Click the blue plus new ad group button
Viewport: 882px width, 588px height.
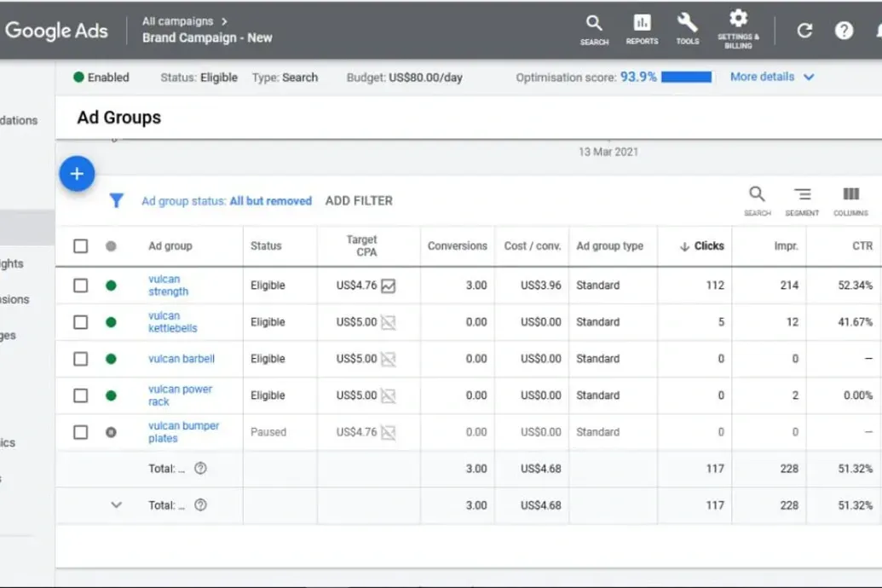coord(77,174)
